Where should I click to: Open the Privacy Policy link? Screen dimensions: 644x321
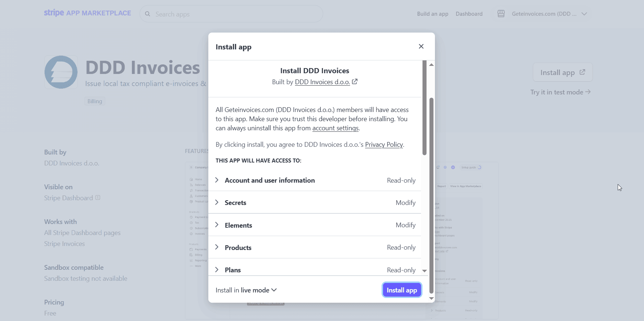(x=384, y=144)
